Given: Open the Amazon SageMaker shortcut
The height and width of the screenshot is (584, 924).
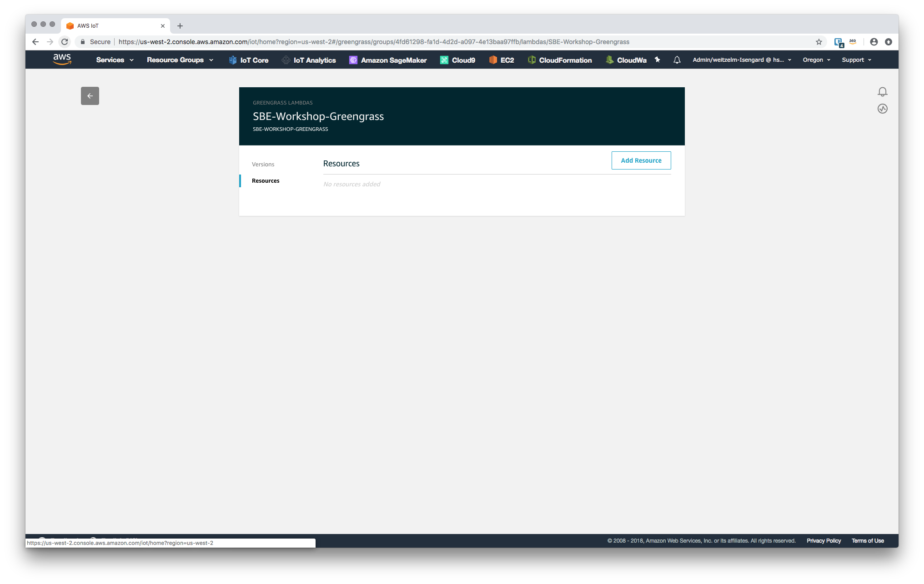Looking at the screenshot, I should 388,60.
